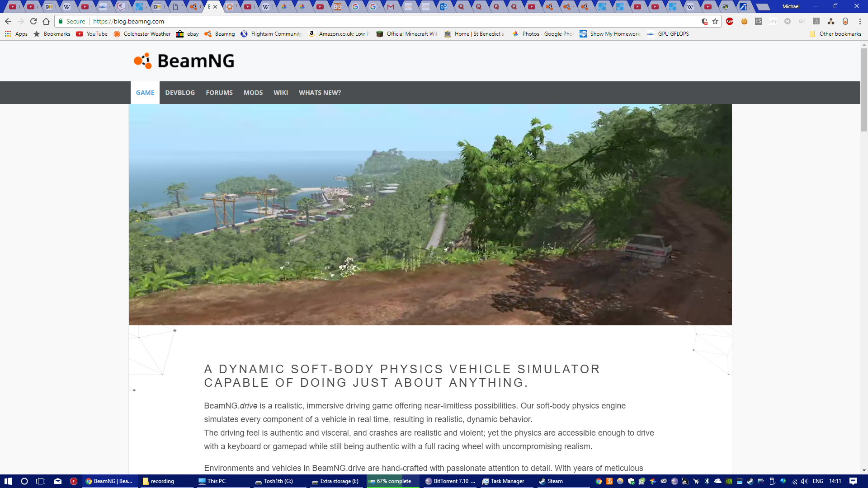Switch to the Gmail browser tab

tap(391, 7)
